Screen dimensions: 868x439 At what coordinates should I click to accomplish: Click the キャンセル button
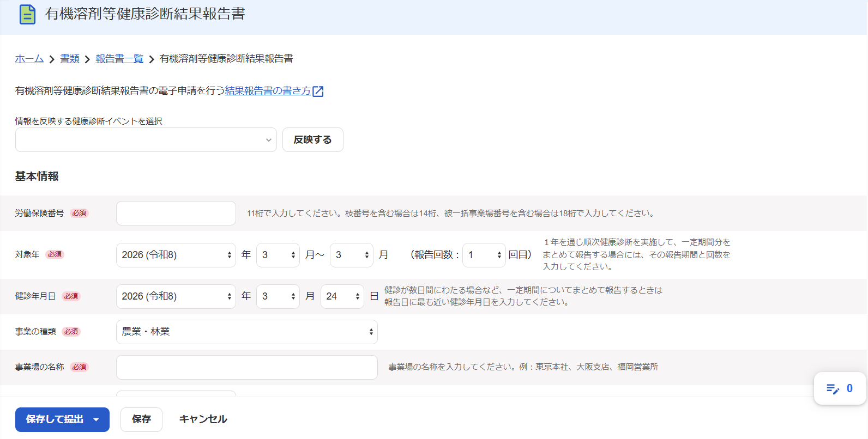point(203,419)
